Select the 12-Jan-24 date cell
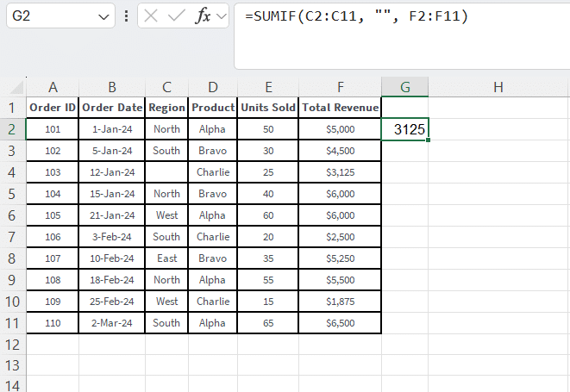570x392 pixels. [112, 172]
